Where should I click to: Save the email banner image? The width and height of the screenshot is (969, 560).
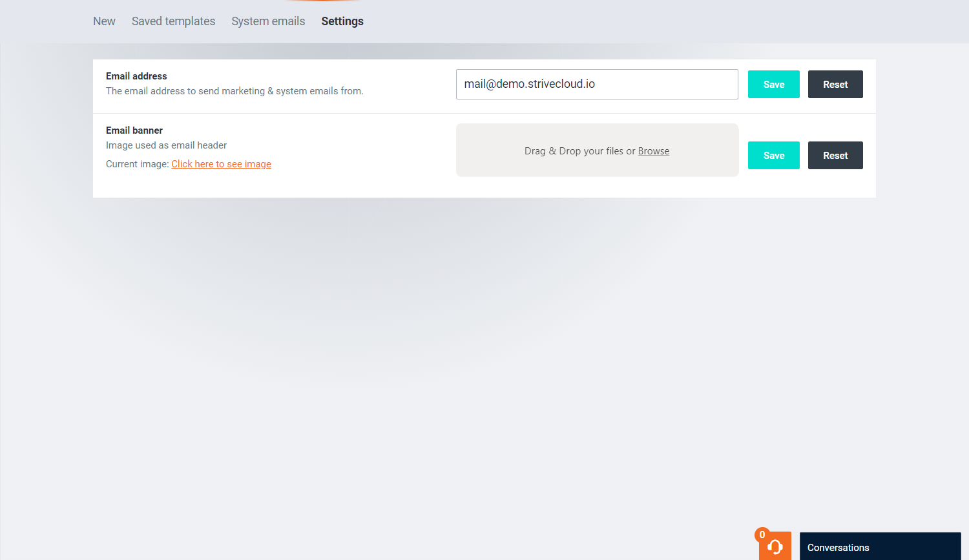(x=773, y=156)
